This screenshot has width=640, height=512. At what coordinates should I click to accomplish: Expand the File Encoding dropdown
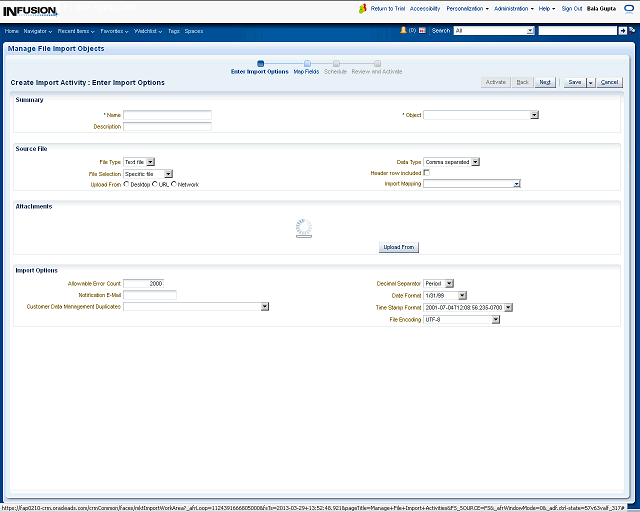coord(495,320)
